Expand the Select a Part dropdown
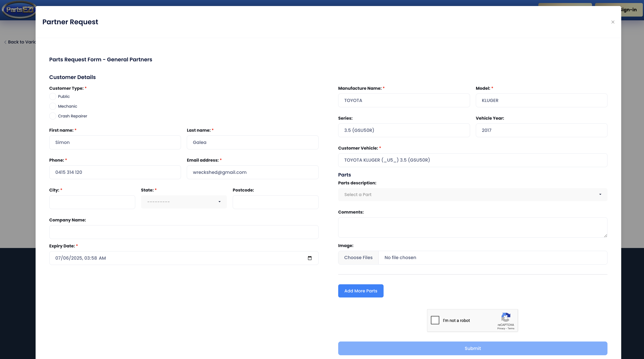Screen dimensions: 644x359 472,195
